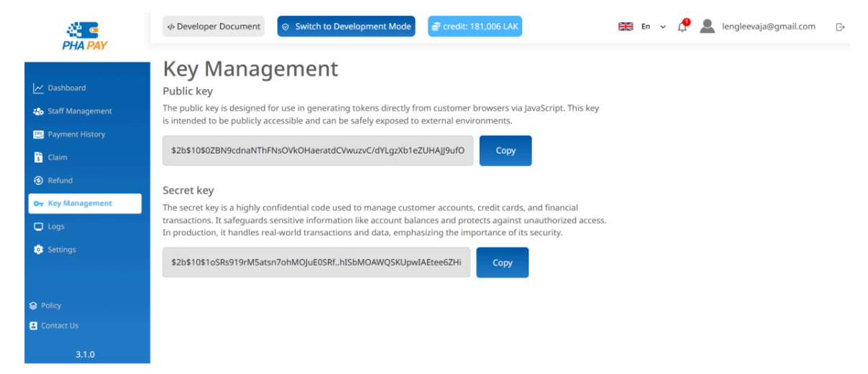Click the UK flag language icon

[x=626, y=27]
